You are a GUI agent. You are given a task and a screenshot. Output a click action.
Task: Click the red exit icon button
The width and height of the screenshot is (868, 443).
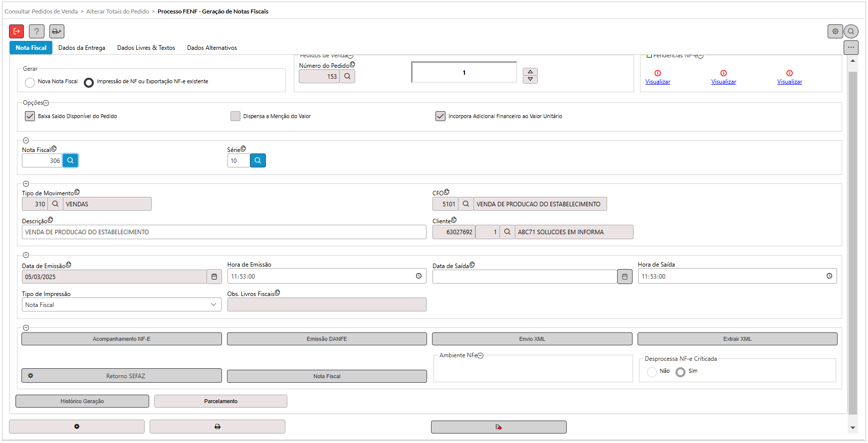[x=16, y=31]
